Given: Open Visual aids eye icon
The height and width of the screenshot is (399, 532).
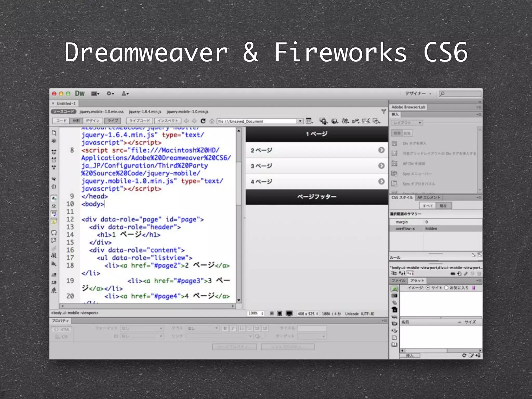Looking at the screenshot, I should (376, 121).
